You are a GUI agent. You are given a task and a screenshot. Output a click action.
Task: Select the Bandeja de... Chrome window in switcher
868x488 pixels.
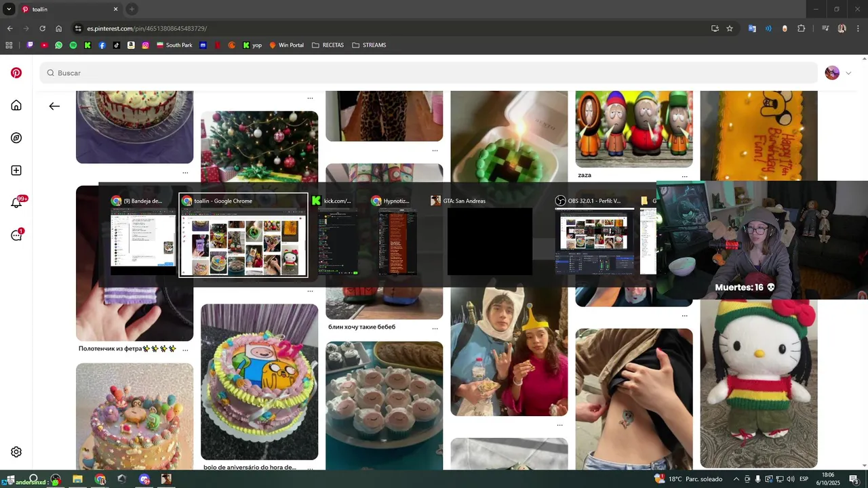click(x=143, y=235)
